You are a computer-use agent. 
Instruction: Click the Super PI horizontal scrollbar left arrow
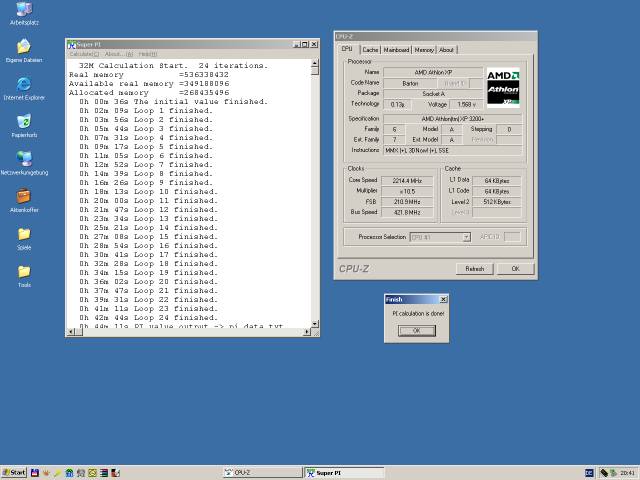pyautogui.click(x=71, y=332)
